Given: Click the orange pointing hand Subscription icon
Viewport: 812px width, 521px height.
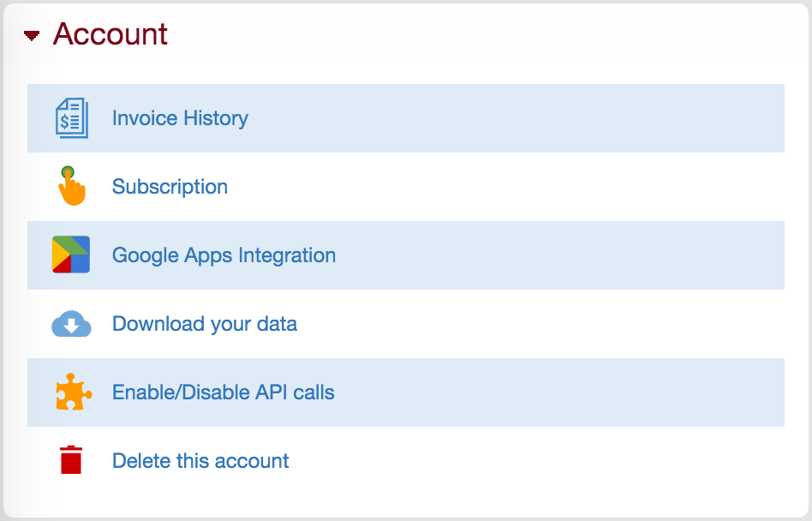Looking at the screenshot, I should coord(71,186).
